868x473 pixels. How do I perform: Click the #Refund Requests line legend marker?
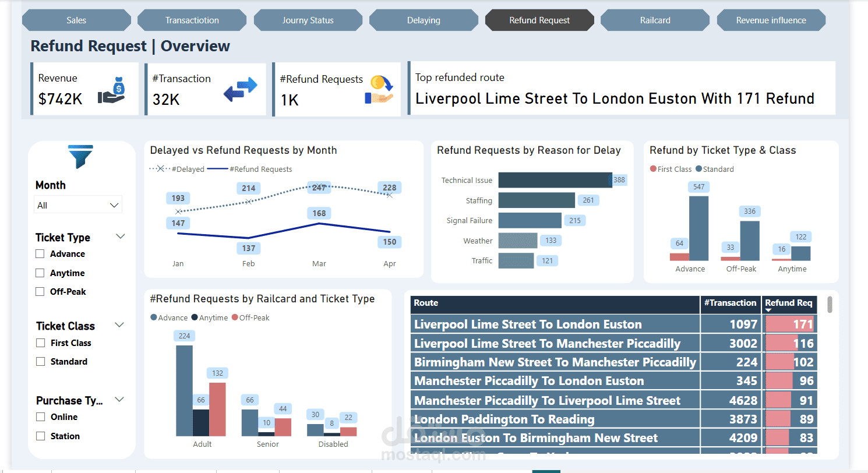(x=217, y=169)
